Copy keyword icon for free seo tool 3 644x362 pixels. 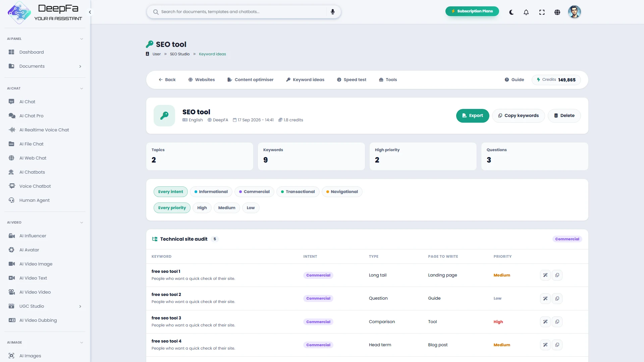pos(557,322)
